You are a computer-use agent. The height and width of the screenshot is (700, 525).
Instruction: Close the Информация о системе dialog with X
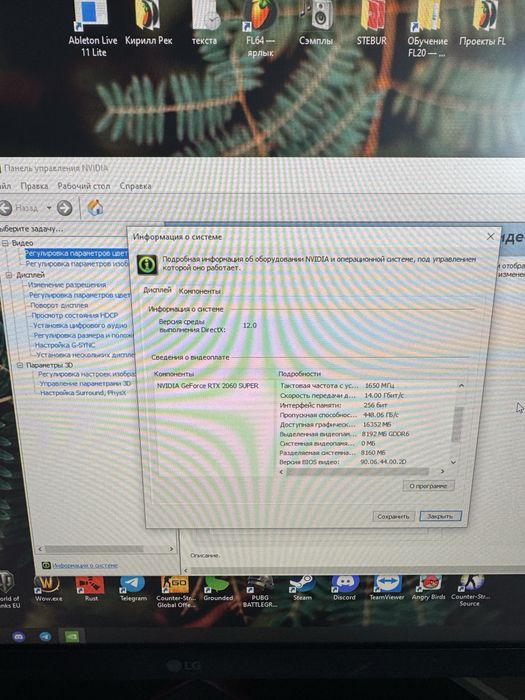coord(490,236)
